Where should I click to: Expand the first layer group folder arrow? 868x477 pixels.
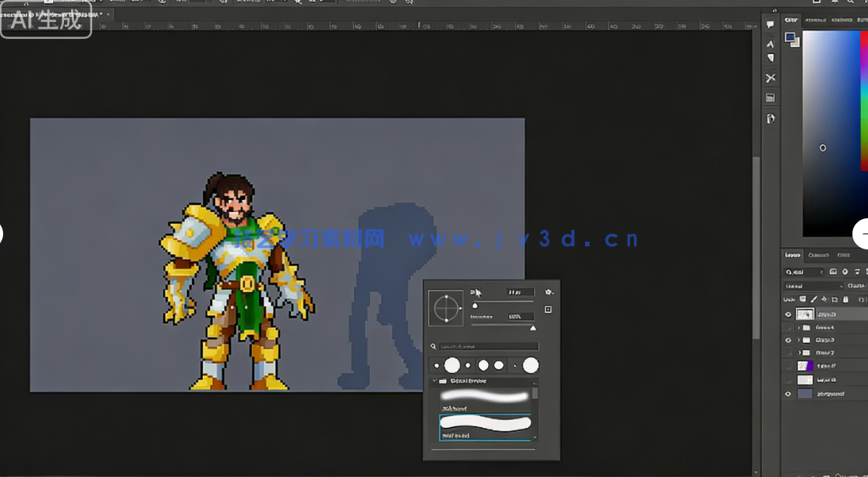click(x=798, y=328)
